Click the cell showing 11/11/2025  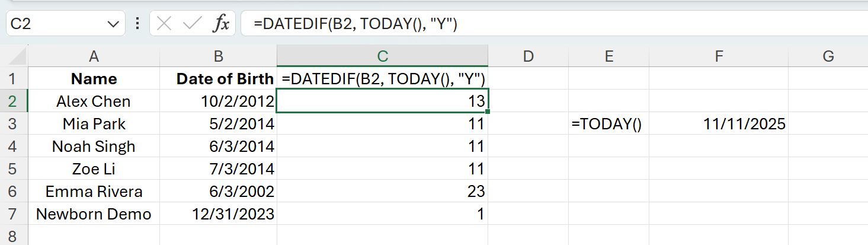click(x=718, y=124)
